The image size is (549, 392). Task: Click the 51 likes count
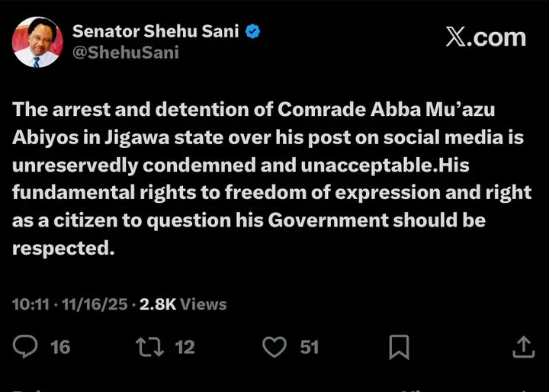point(309,347)
